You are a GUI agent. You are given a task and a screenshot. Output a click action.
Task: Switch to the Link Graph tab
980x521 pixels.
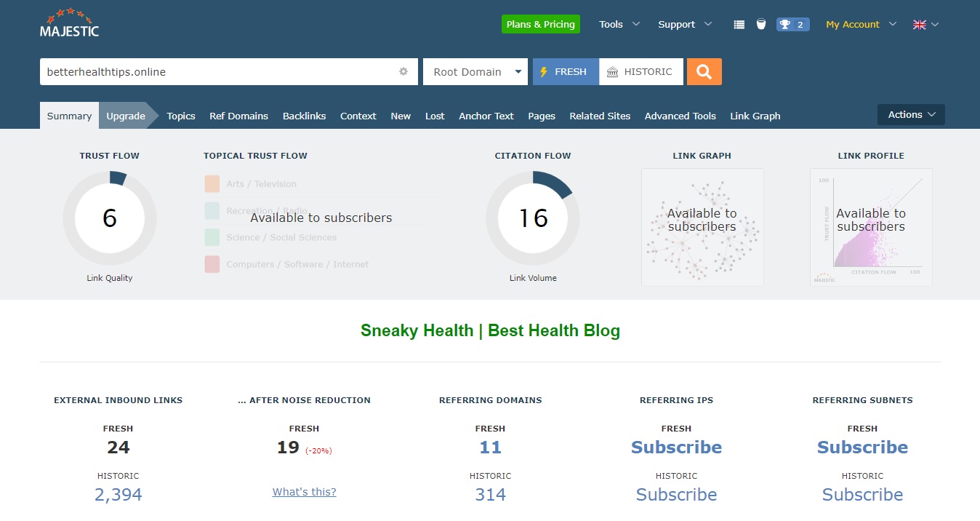[755, 116]
